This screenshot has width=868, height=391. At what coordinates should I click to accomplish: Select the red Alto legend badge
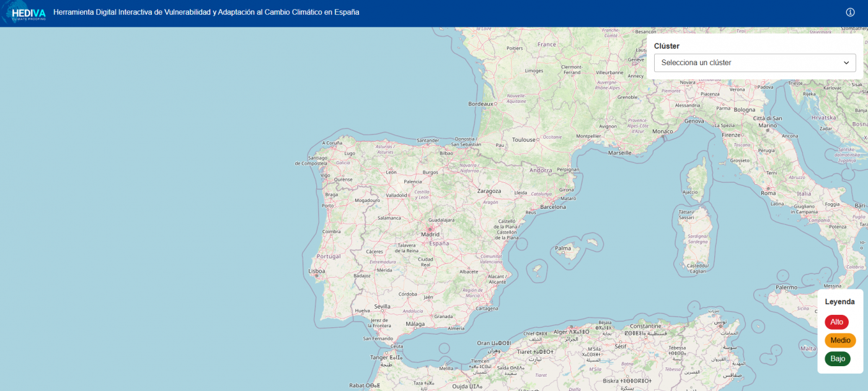pos(836,322)
